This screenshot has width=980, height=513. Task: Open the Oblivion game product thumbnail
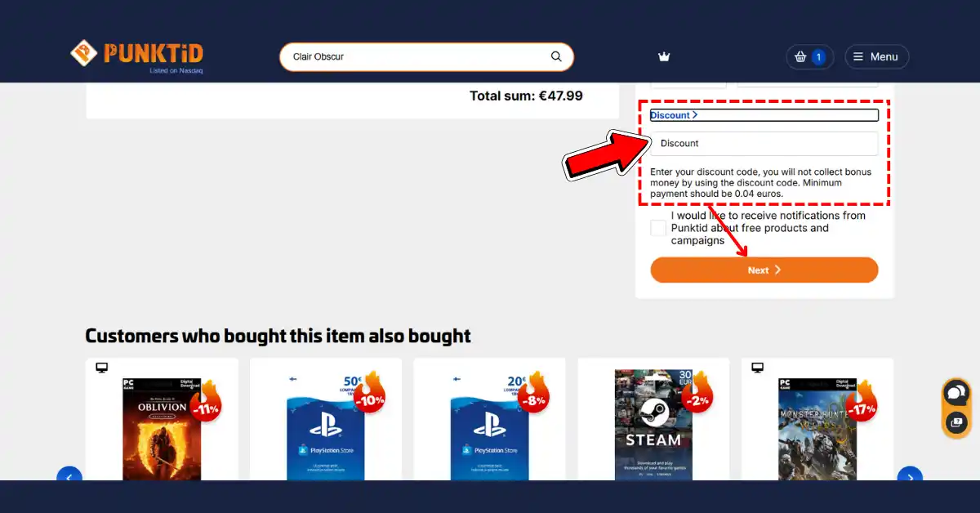pyautogui.click(x=162, y=428)
